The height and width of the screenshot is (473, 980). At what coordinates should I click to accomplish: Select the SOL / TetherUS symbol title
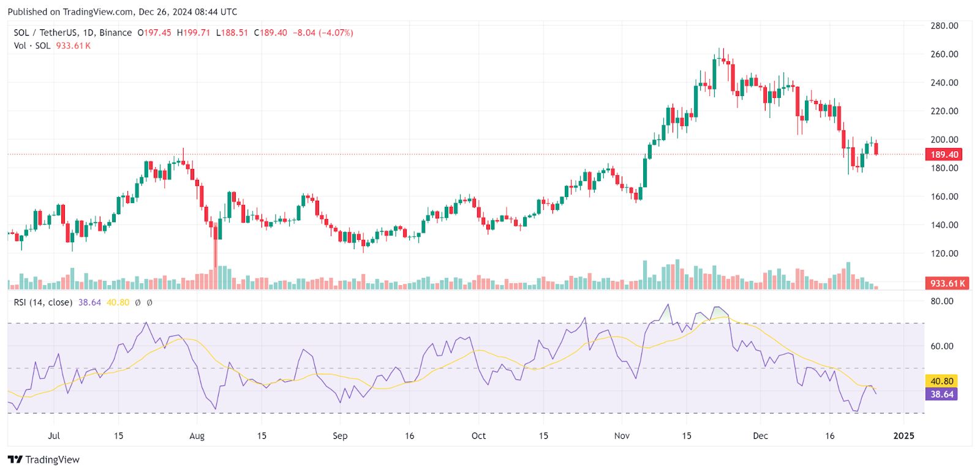[x=72, y=32]
